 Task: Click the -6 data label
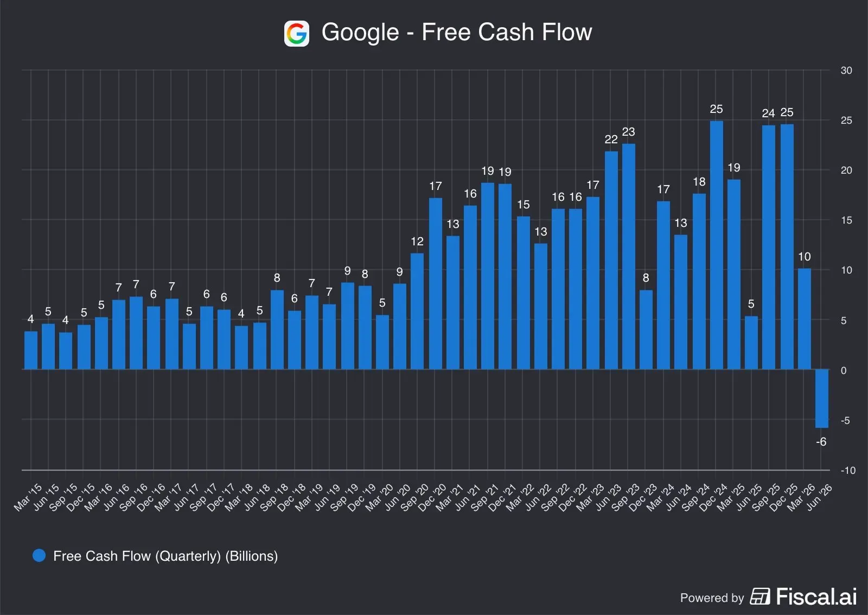tap(821, 442)
